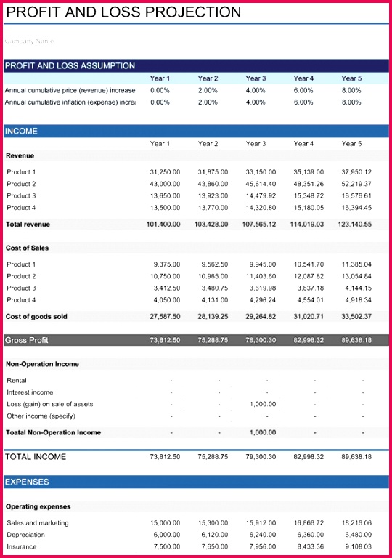
Task: Click revenue Product 3 value 14,479.92
Action: click(x=261, y=195)
